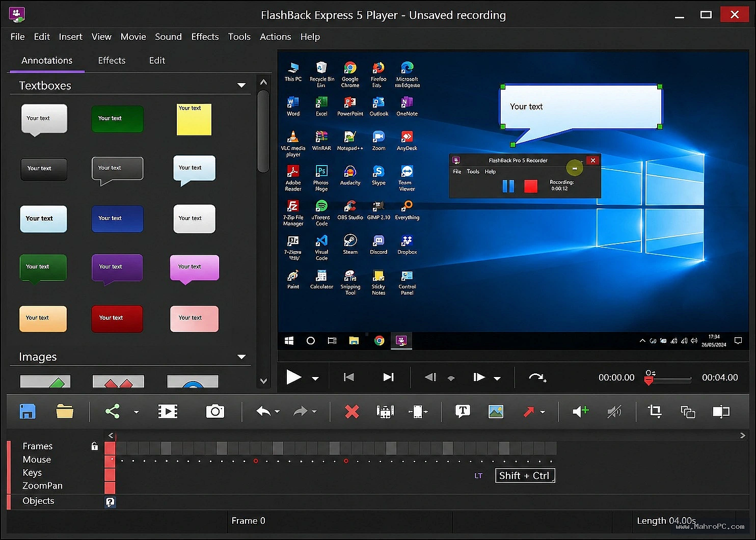This screenshot has height=540, width=756.
Task: Click the green share icon
Action: [113, 411]
